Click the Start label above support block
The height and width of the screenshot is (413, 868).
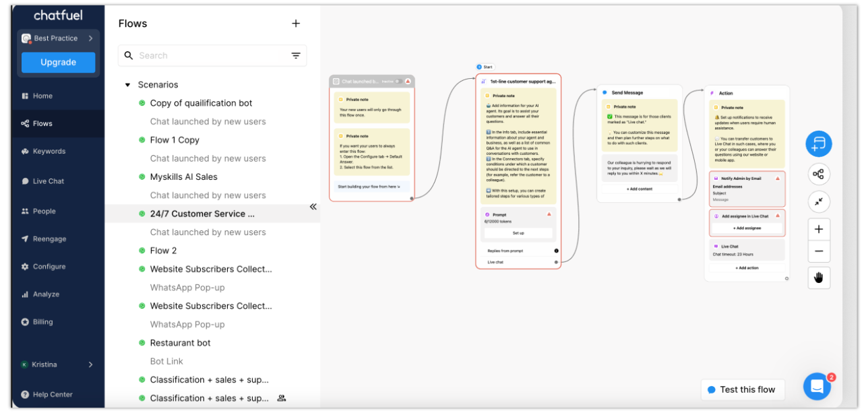tap(485, 67)
